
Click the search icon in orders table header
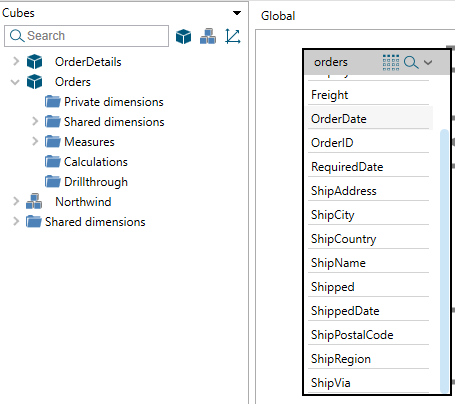pyautogui.click(x=411, y=62)
